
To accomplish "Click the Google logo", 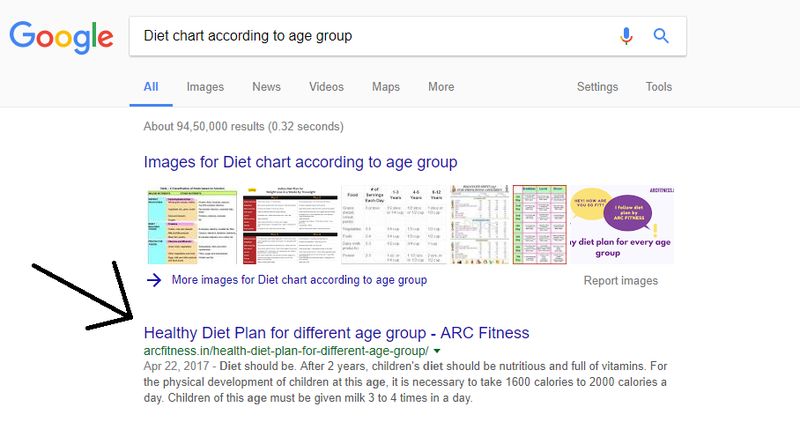I will [61, 37].
